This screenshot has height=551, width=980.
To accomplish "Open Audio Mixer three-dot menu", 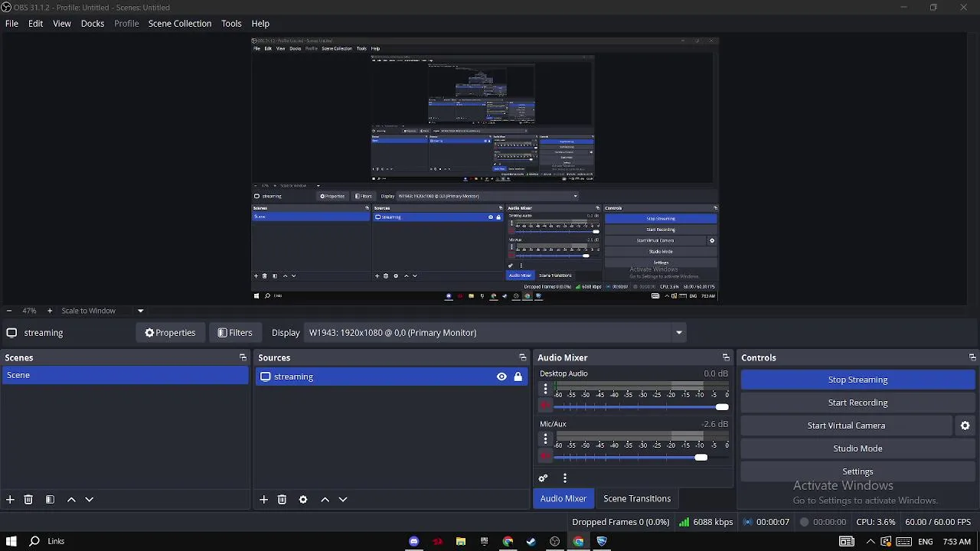I will pyautogui.click(x=565, y=478).
